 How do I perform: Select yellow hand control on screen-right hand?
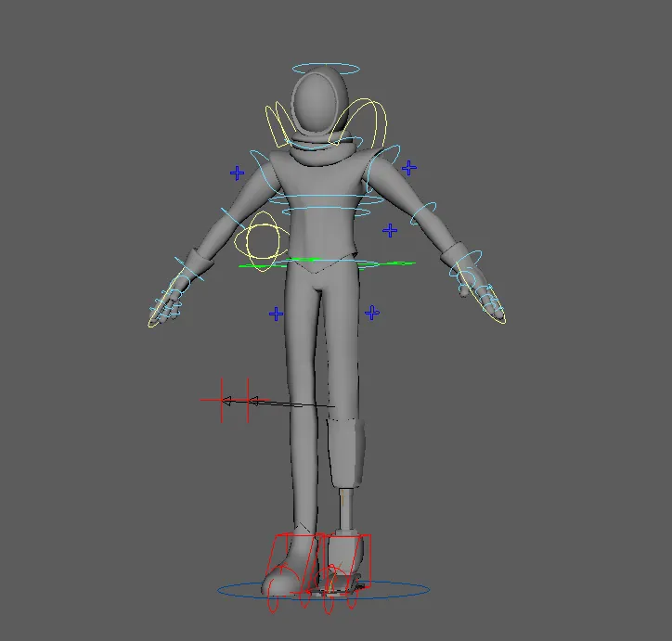[x=480, y=291]
